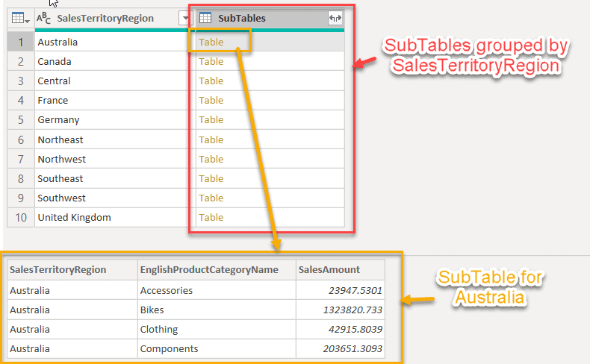This screenshot has height=364, width=590.
Task: Click the SubTables table type icon
Action: [x=205, y=18]
